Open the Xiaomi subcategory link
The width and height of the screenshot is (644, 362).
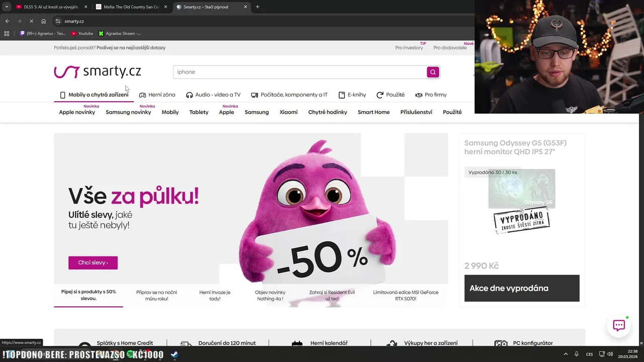tap(288, 112)
